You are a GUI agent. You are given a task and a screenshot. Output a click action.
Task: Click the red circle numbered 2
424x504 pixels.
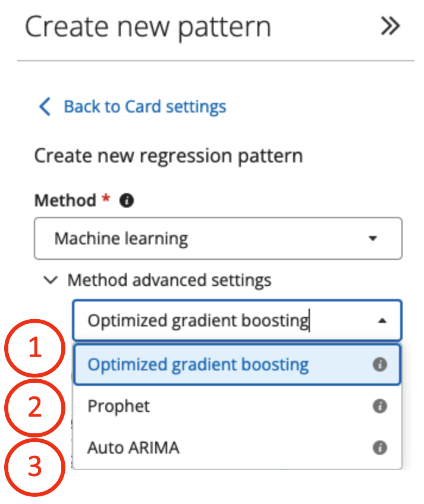[35, 408]
